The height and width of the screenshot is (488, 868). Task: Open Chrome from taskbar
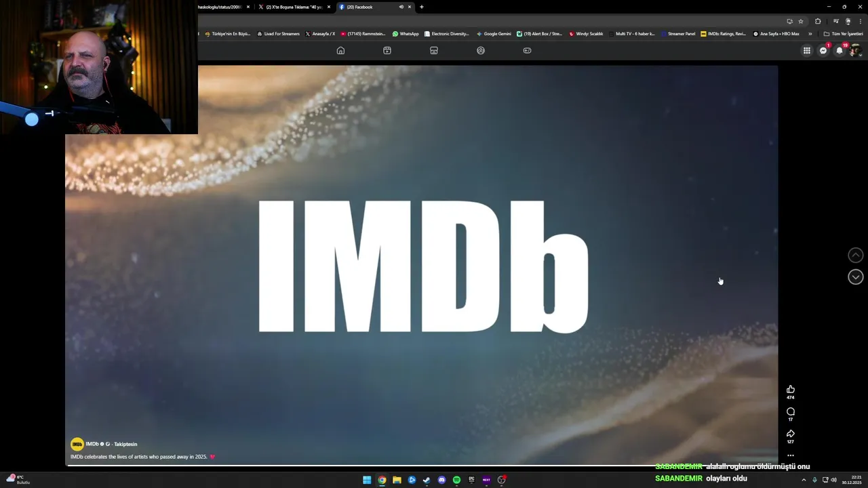[382, 480]
